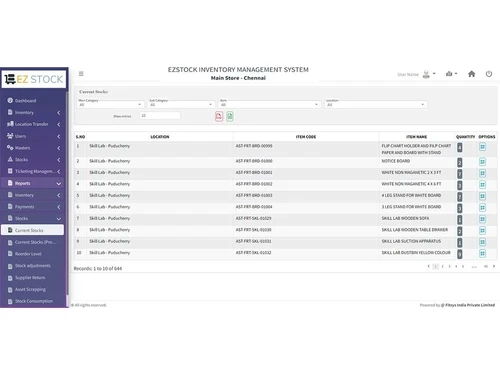Click quantity badge for SKILL LAB WOODEN SOFA

(x=460, y=220)
